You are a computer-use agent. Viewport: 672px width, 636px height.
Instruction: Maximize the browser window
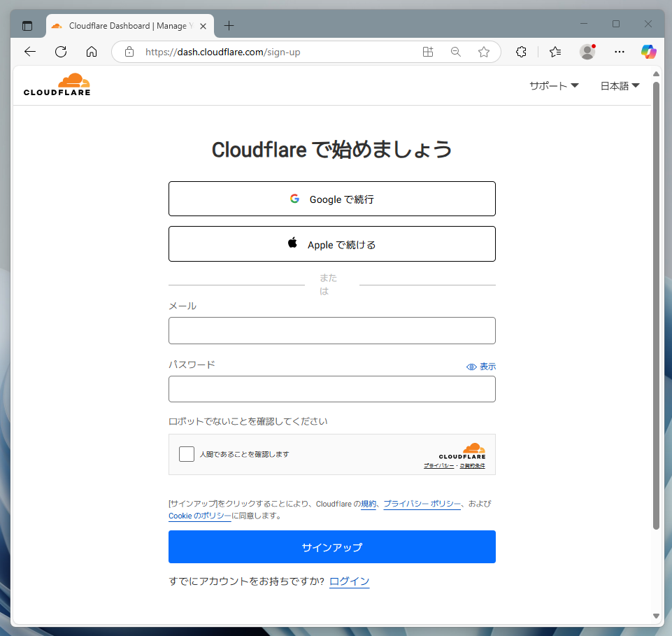(616, 24)
